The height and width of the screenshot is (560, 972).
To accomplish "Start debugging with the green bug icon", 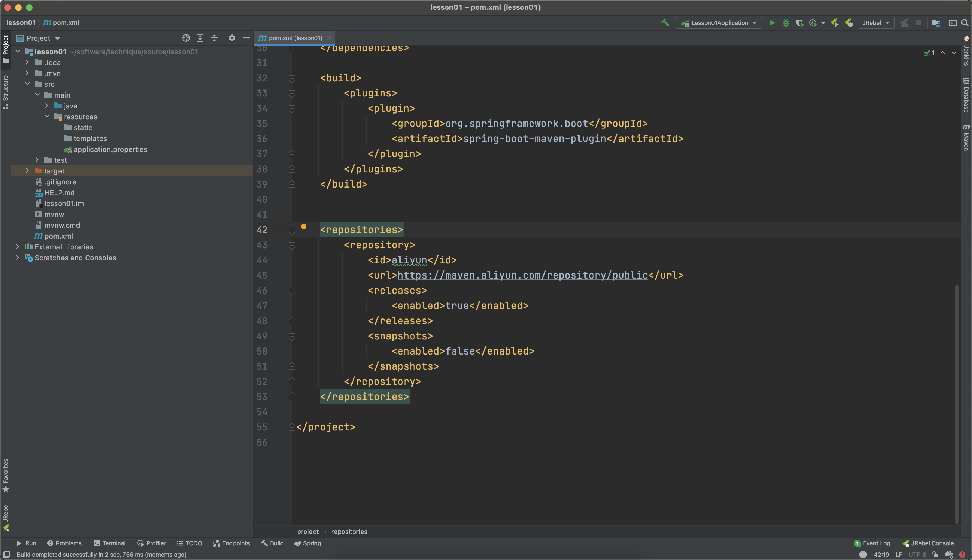I will (786, 23).
